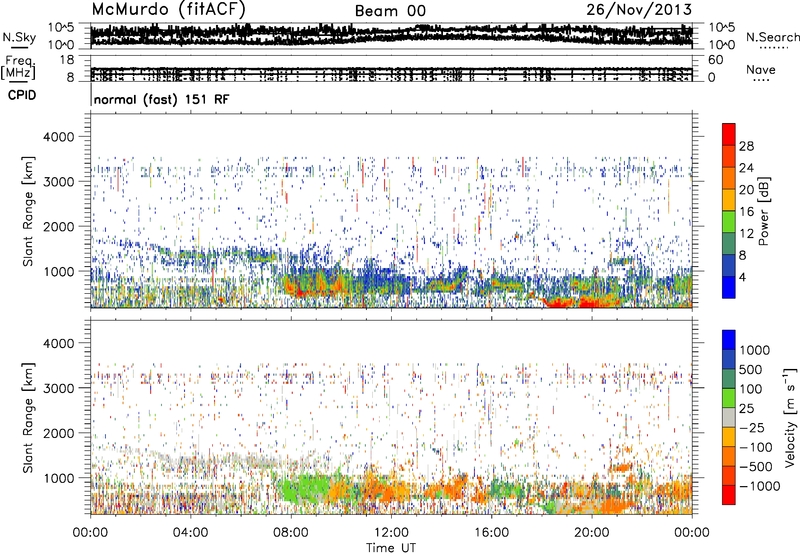
Task: Click the 'N.Search' legend label
Action: (772, 37)
